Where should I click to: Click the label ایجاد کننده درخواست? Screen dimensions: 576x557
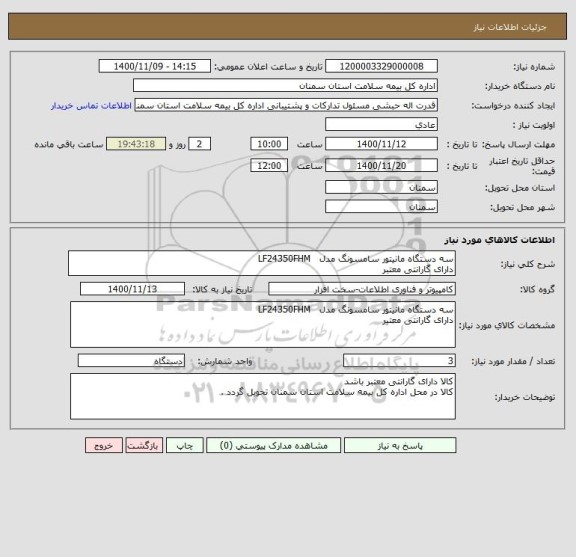[513, 106]
